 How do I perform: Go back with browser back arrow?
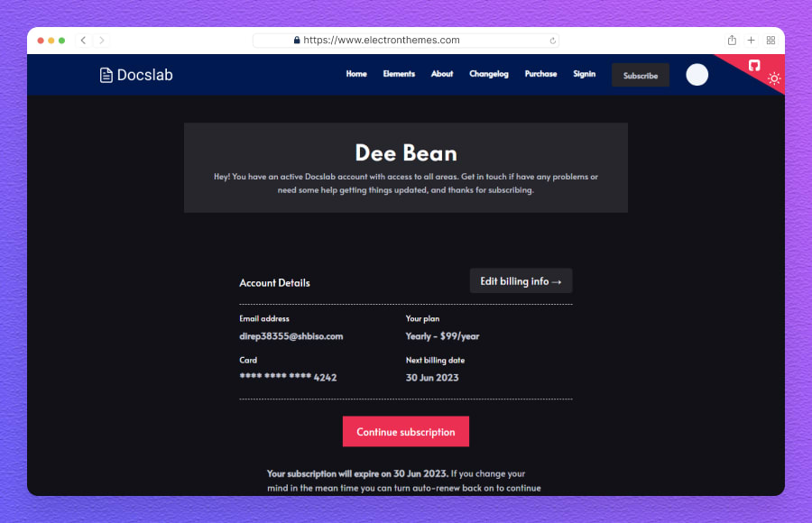click(83, 41)
